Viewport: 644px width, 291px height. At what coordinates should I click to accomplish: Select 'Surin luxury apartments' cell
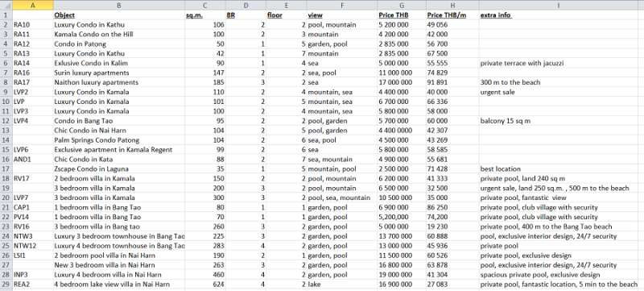pos(118,73)
